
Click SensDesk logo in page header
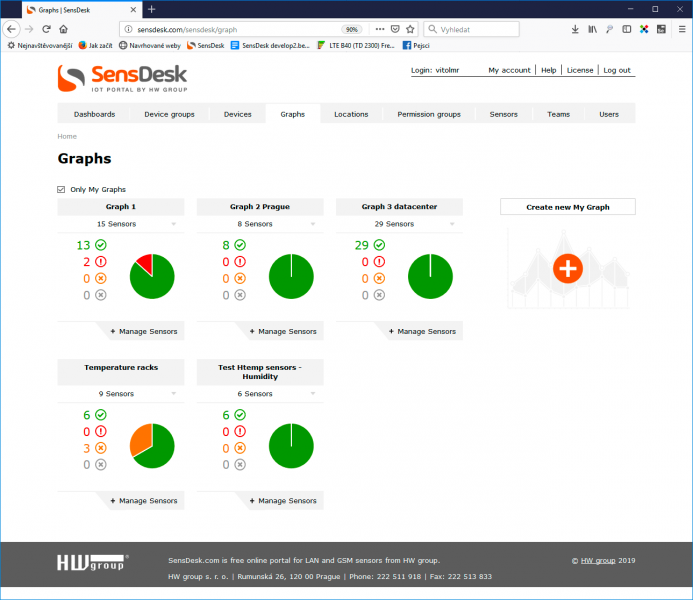[122, 79]
